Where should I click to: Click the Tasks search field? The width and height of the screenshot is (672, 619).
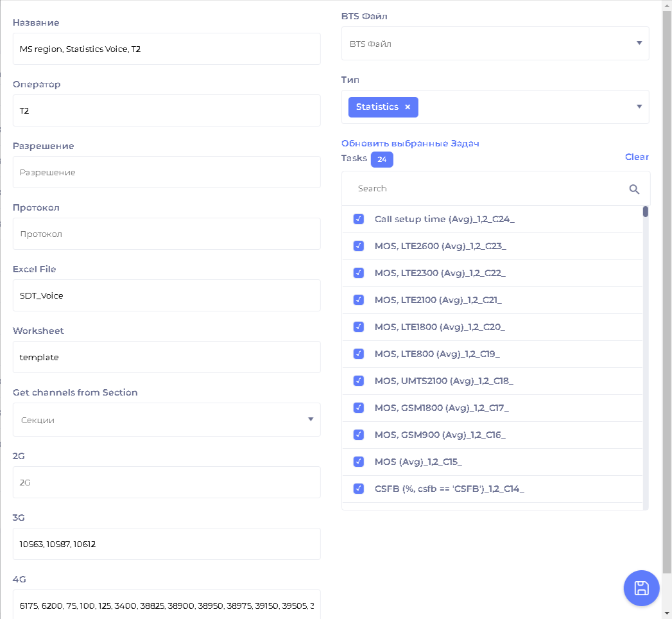click(x=488, y=189)
